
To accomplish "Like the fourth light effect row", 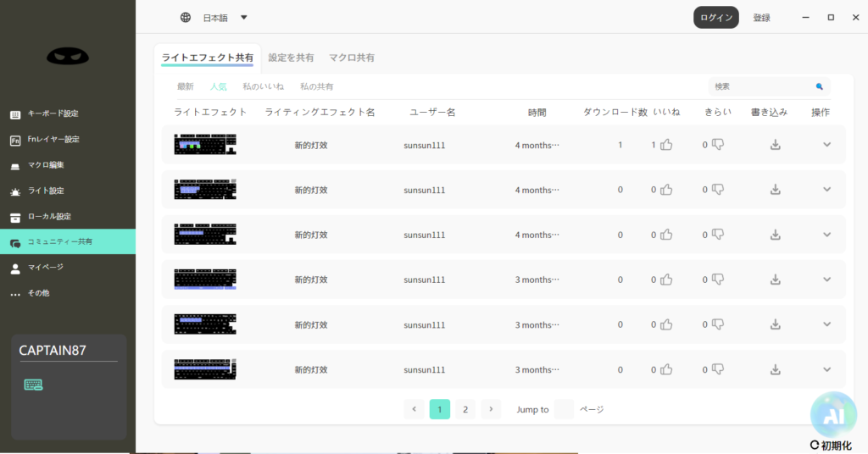I will click(666, 280).
